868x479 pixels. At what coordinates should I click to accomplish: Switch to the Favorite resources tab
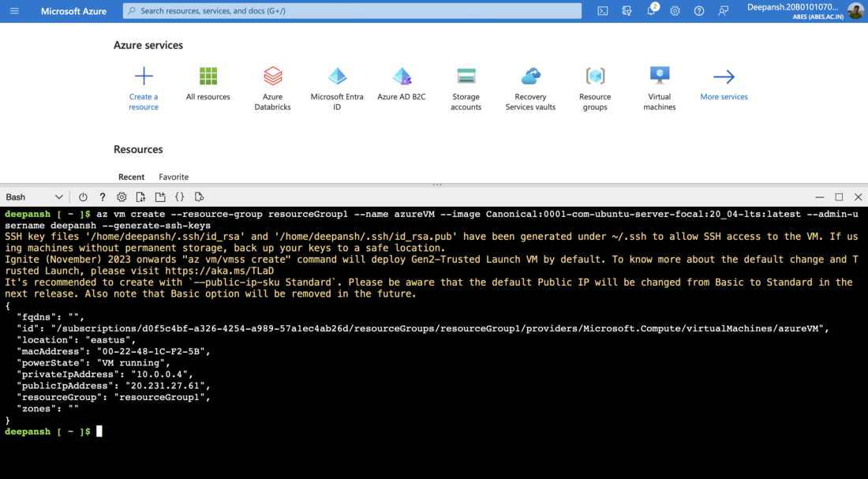(174, 177)
